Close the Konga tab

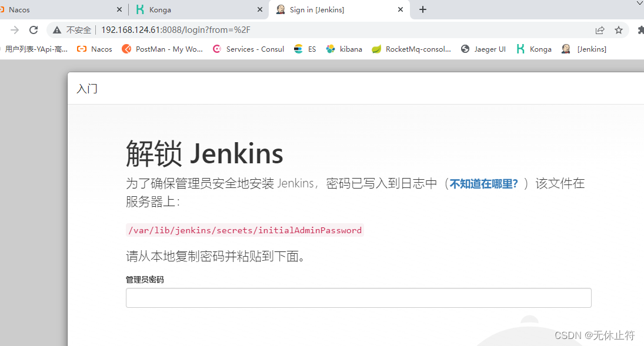259,9
